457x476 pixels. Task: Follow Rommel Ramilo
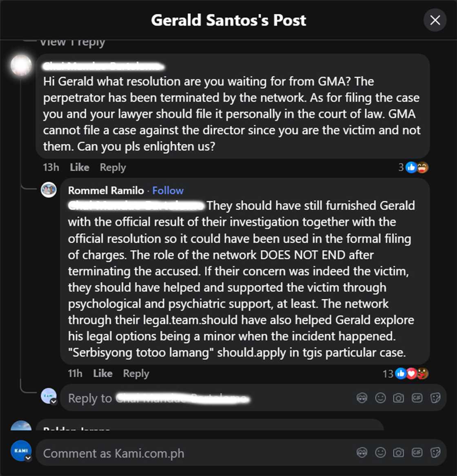click(x=168, y=190)
